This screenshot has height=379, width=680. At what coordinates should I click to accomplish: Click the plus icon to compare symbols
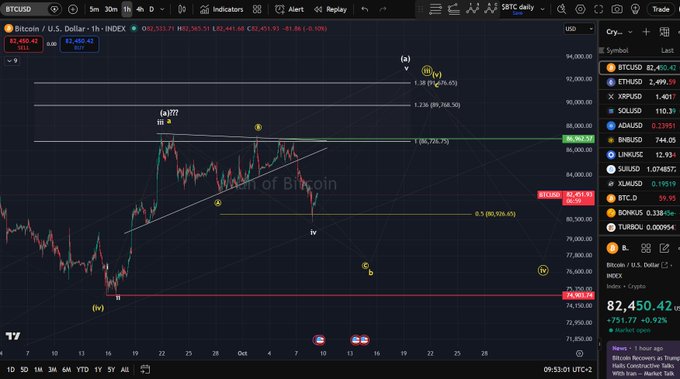click(73, 9)
